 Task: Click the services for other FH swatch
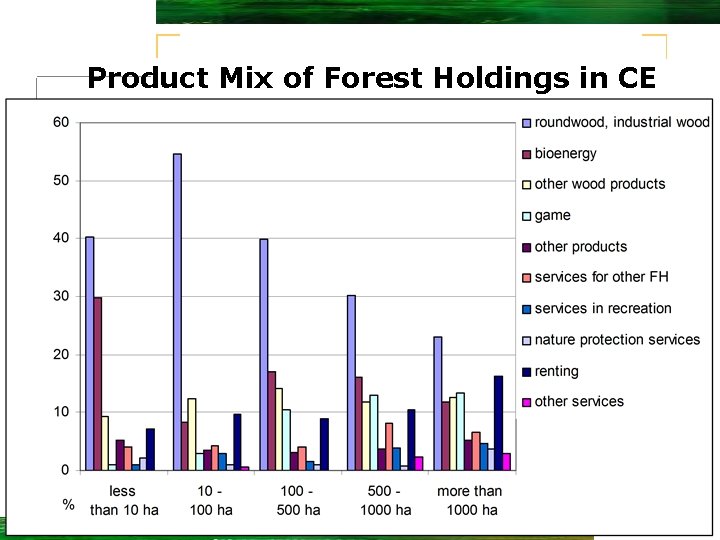click(x=527, y=278)
